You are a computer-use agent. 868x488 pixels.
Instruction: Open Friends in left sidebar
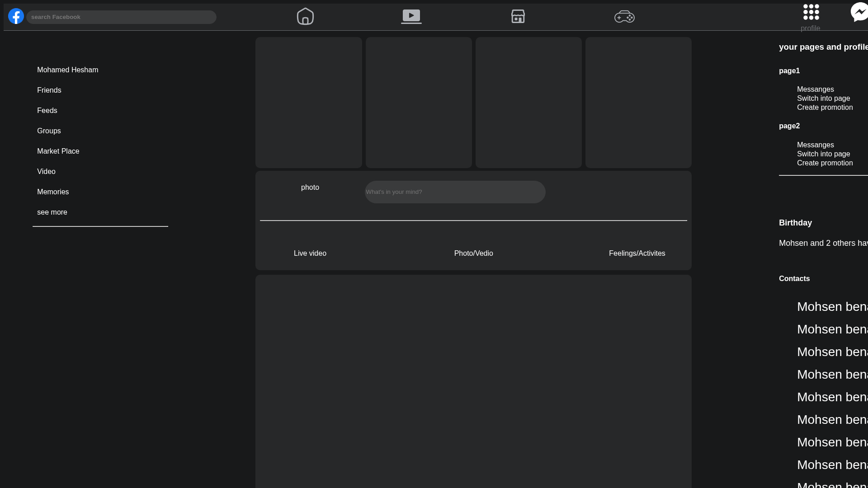[x=49, y=90]
